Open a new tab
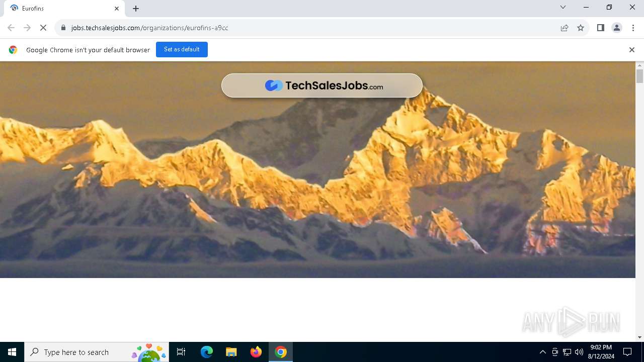 136,9
